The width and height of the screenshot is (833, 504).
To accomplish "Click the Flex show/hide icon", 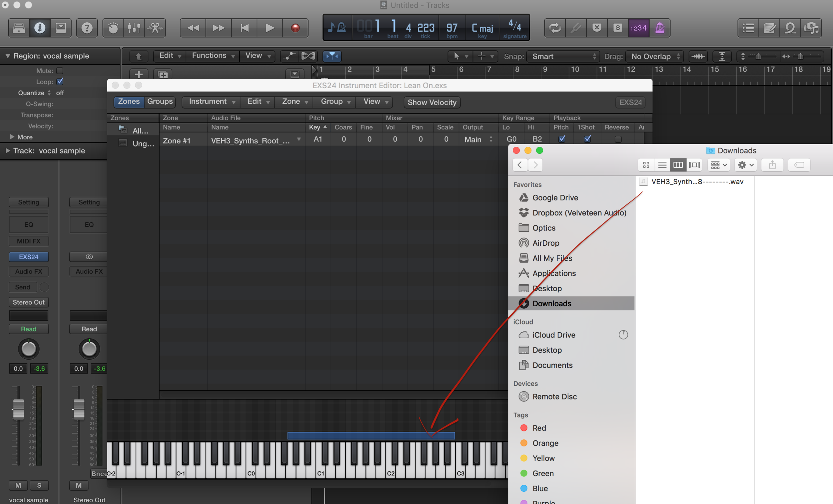I will pyautogui.click(x=308, y=56).
